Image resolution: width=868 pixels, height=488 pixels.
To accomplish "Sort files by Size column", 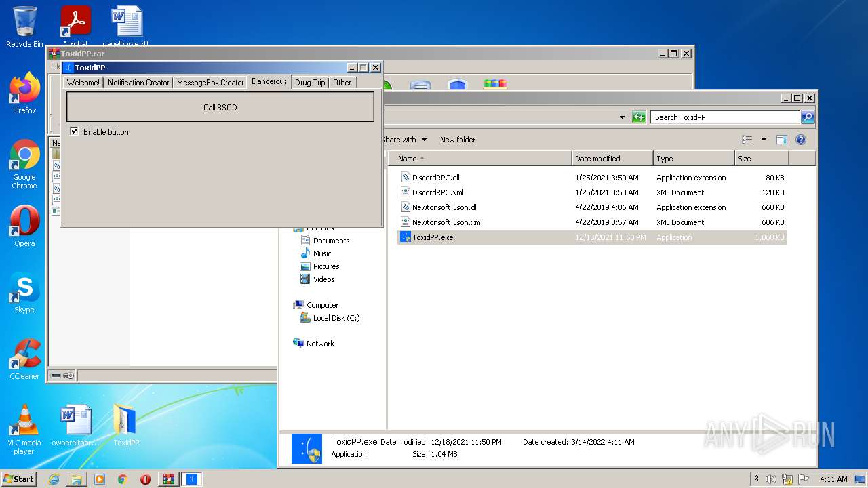I will (x=762, y=159).
